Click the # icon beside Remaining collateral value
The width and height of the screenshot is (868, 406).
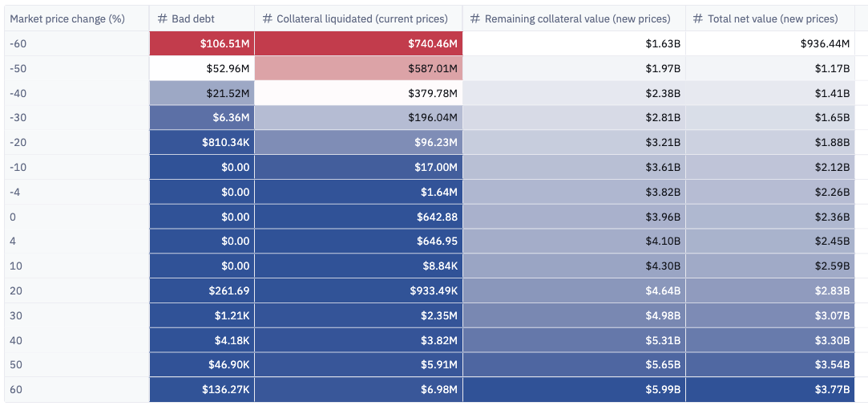(x=475, y=18)
